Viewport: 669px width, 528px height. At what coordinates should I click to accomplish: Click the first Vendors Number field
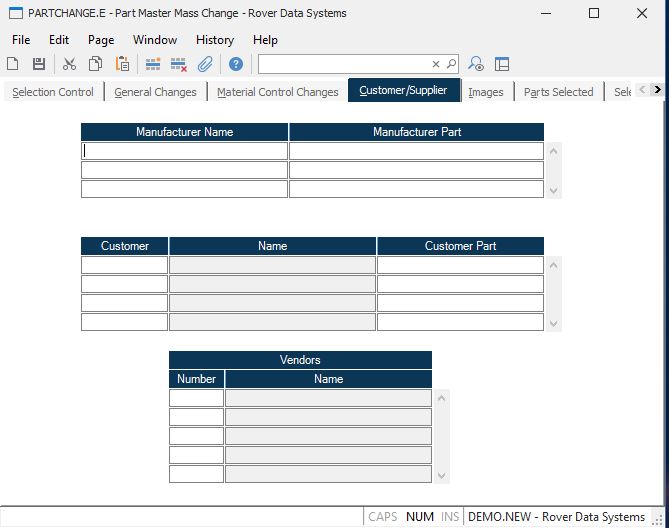tap(196, 398)
